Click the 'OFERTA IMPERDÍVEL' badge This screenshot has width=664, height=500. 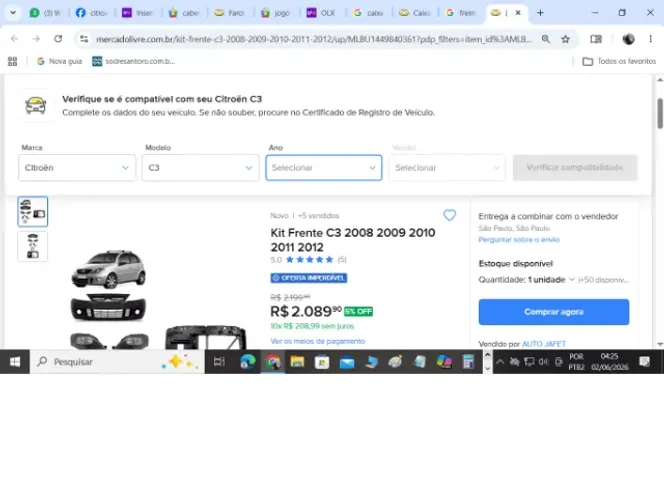(309, 278)
